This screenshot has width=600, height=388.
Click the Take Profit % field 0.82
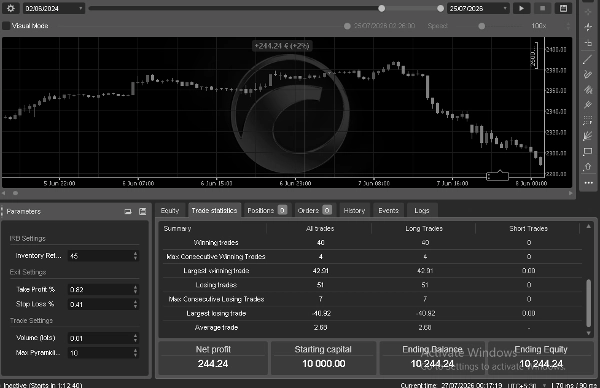click(103, 290)
